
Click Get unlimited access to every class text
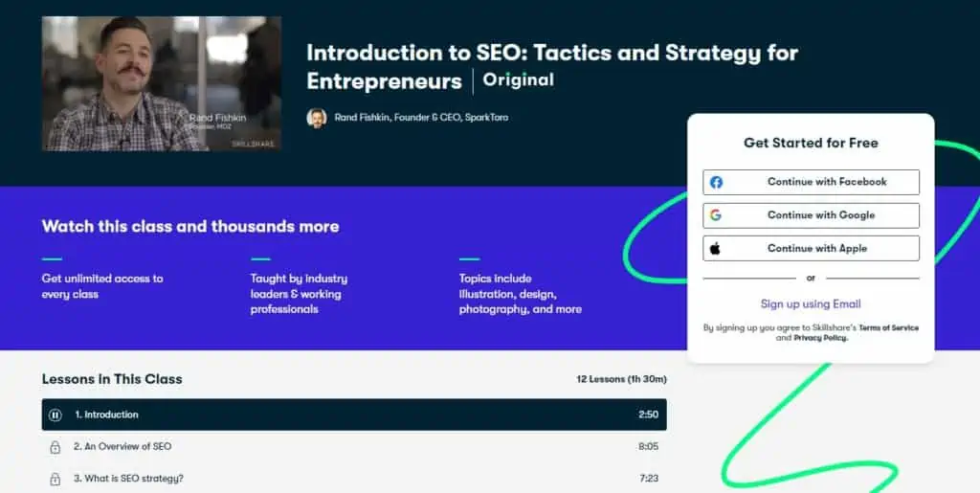pos(102,286)
